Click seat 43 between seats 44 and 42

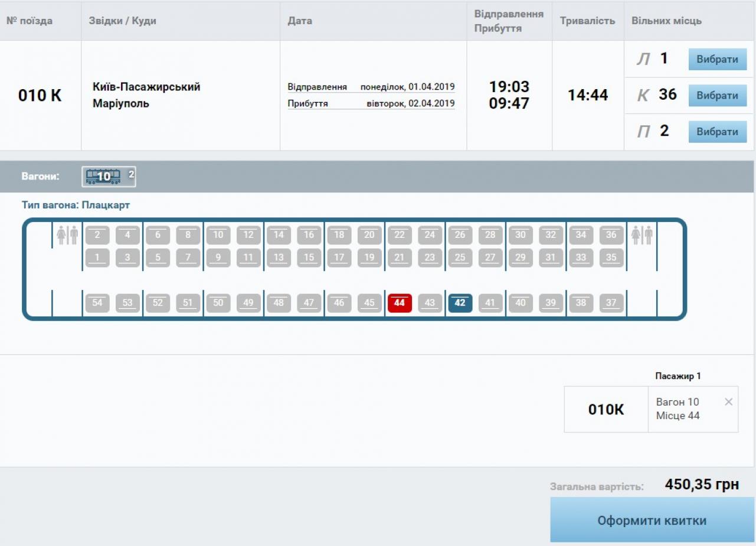pos(430,303)
